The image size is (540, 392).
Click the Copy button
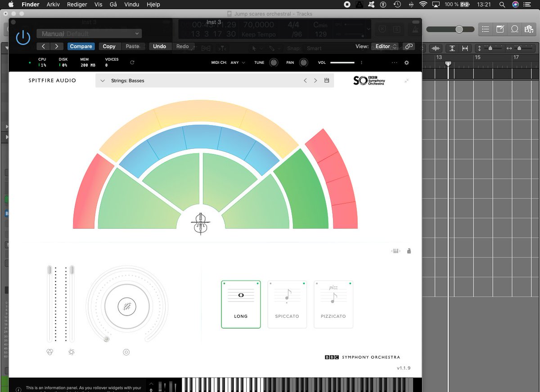[109, 46]
